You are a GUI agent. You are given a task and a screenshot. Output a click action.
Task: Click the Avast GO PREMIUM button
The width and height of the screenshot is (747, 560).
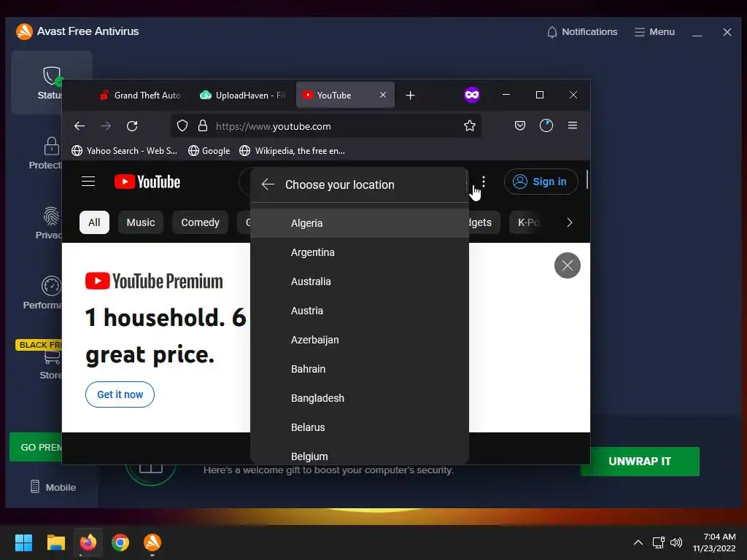click(x=36, y=447)
